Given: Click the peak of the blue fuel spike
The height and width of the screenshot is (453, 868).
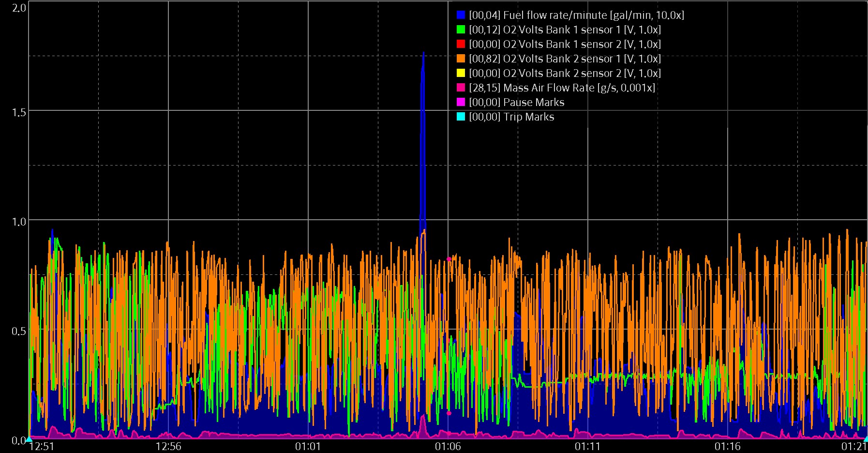Looking at the screenshot, I should pos(423,53).
